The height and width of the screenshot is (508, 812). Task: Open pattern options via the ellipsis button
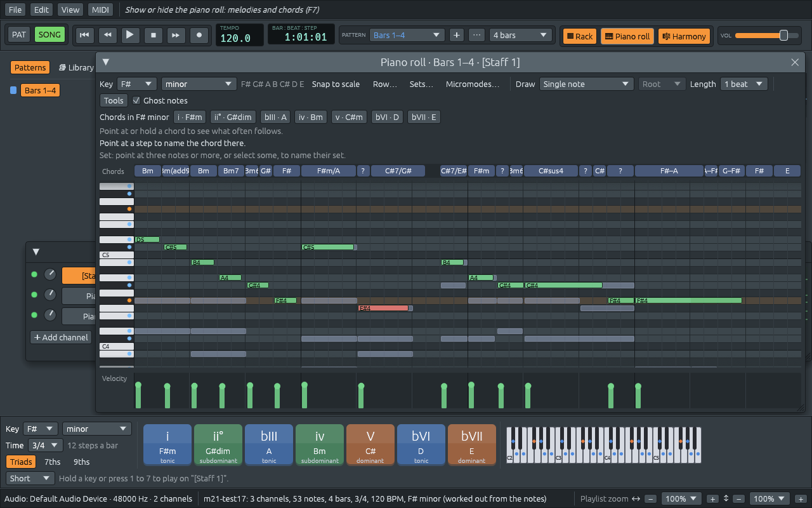coord(477,35)
